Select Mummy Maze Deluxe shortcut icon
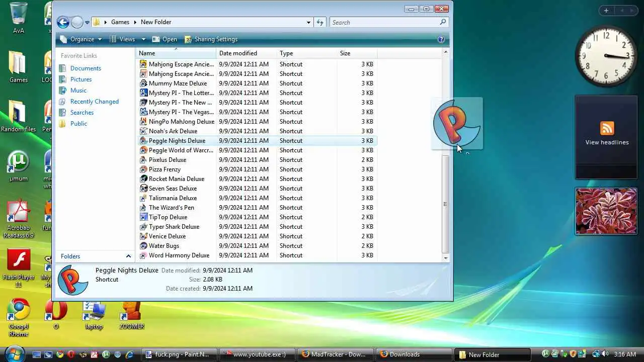This screenshot has height=362, width=644. click(x=143, y=83)
